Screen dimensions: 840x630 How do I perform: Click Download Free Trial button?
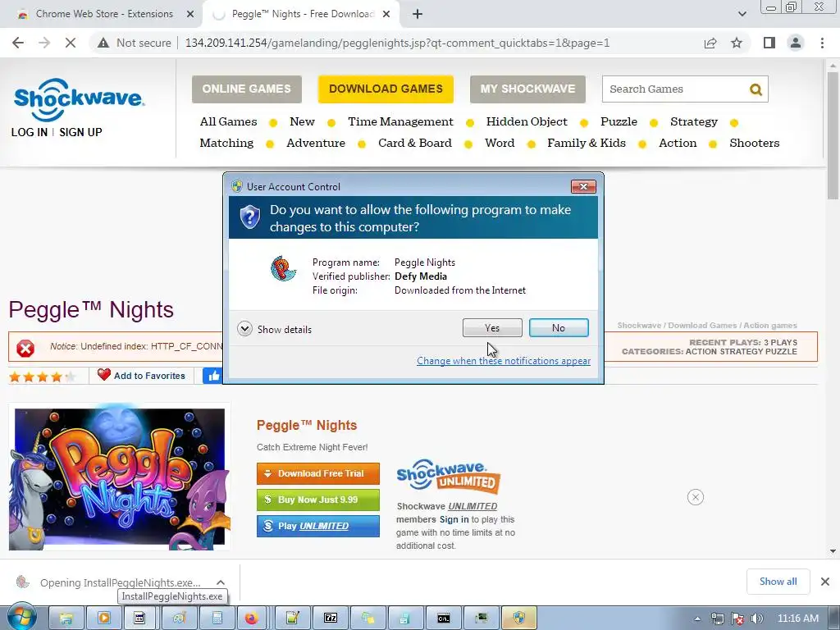click(318, 473)
